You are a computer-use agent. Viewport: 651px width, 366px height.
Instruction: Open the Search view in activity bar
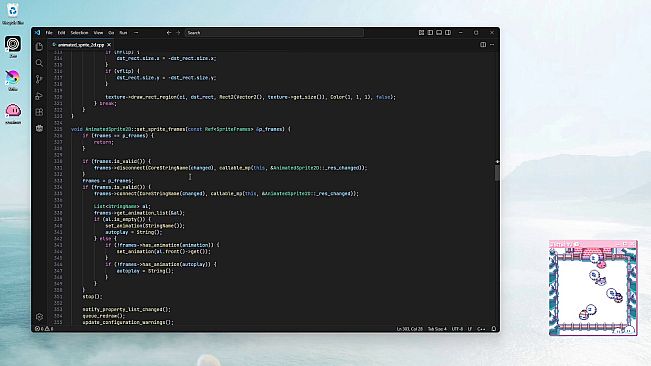pos(39,63)
